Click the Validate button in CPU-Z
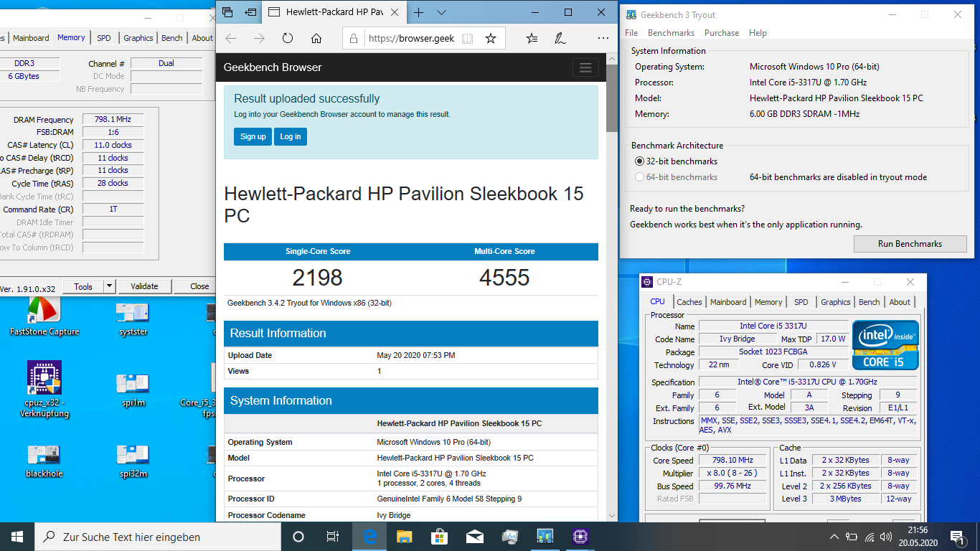This screenshot has height=551, width=980. (x=144, y=286)
